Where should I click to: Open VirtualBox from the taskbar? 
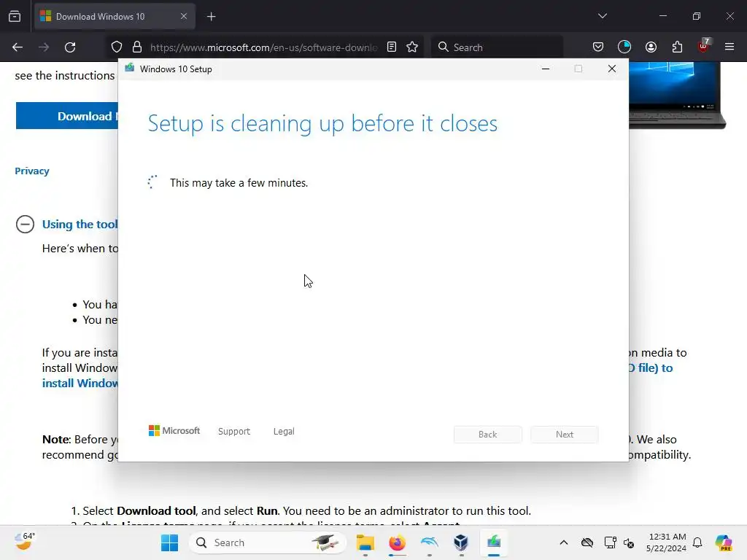click(461, 542)
